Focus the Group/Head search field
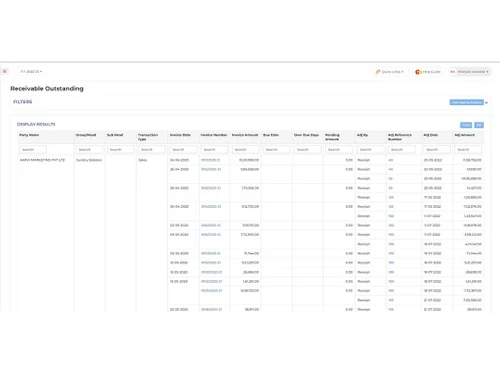500x375 pixels. 89,150
